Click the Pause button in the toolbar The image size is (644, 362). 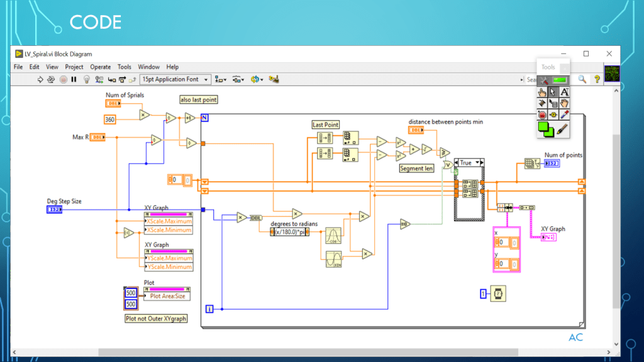click(74, 80)
